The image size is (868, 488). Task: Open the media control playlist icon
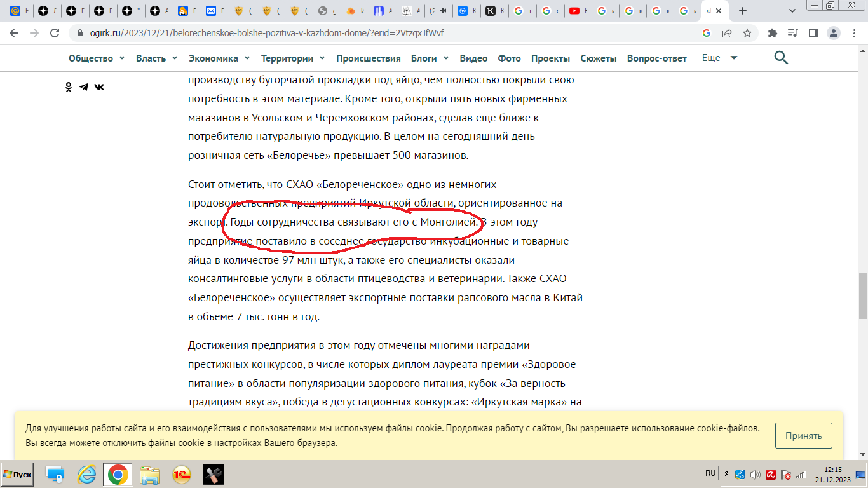coord(792,33)
